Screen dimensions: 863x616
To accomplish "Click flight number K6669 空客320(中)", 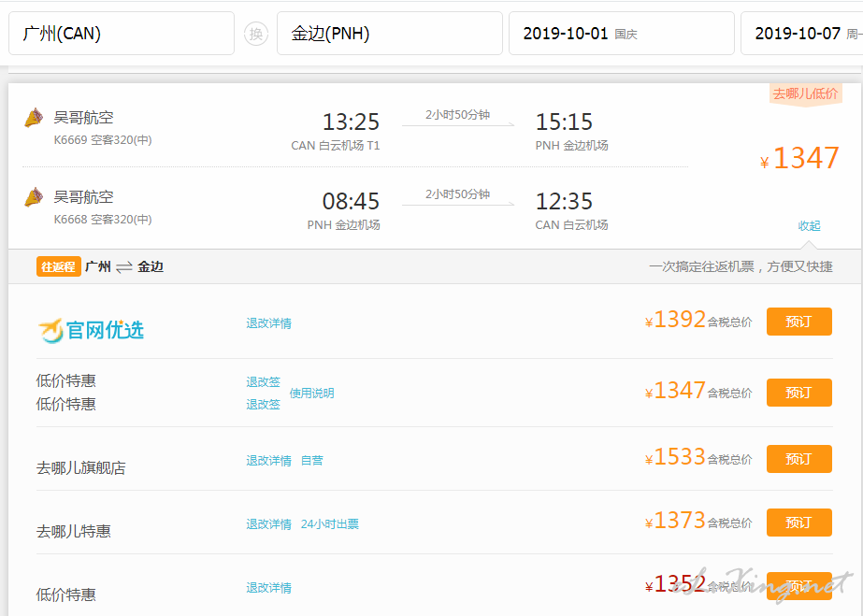I will (103, 139).
